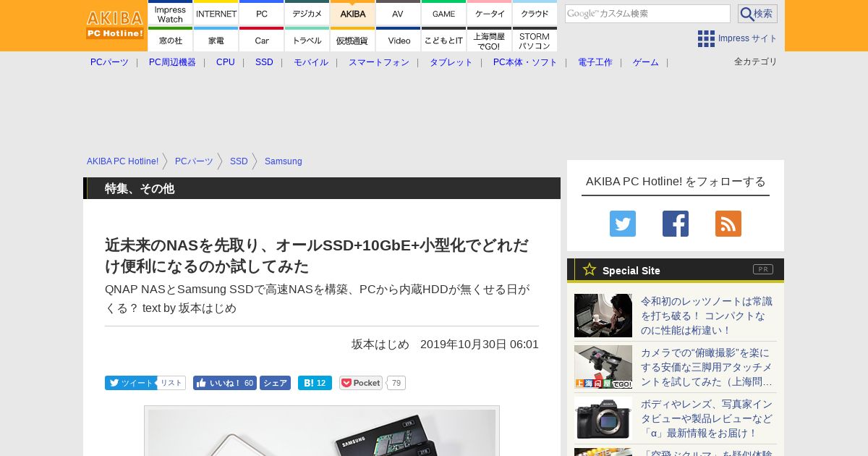Open the 上海問屋でGO! tab
Screen dimensions: 868x456
click(489, 40)
